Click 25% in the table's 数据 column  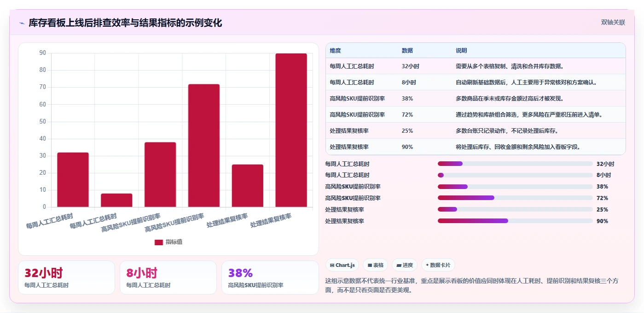407,131
